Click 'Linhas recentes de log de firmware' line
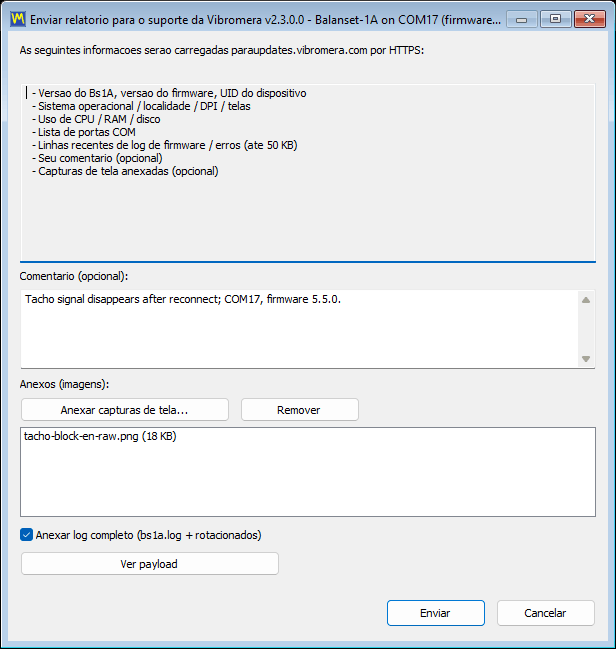 (x=165, y=145)
